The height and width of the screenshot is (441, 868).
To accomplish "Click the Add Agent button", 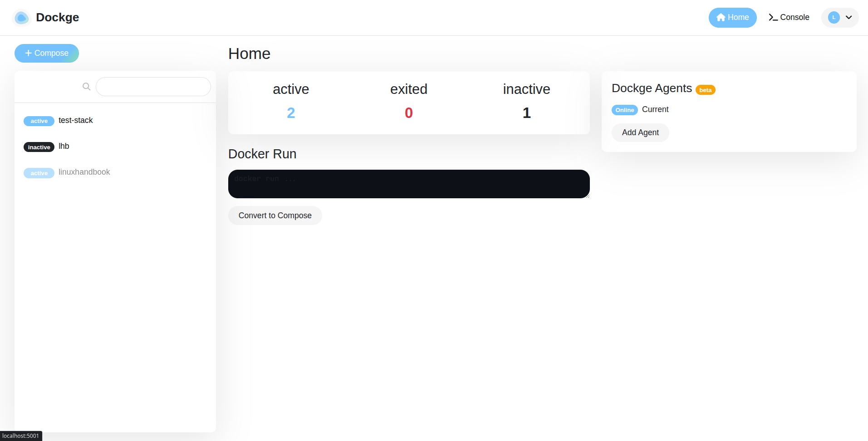I will (640, 132).
